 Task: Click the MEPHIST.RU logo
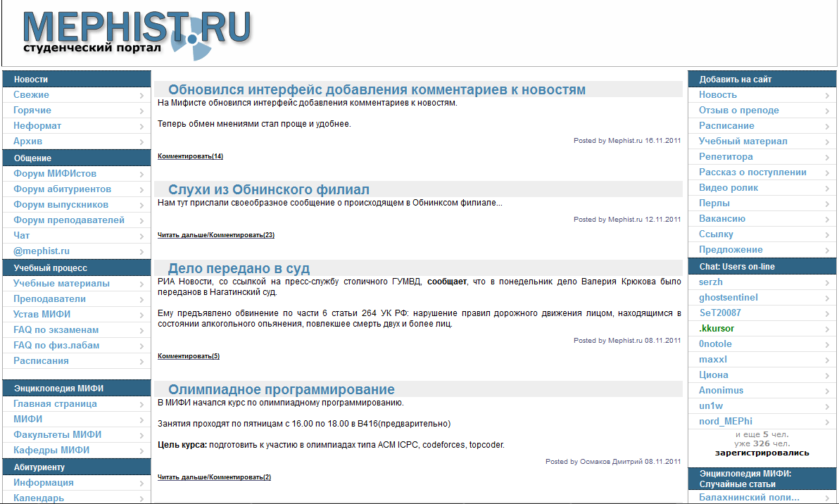coord(137,30)
